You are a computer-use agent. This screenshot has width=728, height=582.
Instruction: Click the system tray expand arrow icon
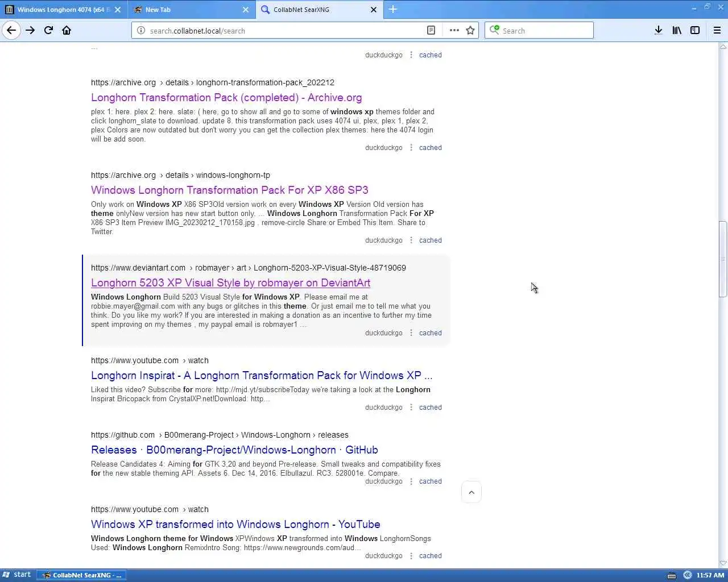pyautogui.click(x=687, y=575)
